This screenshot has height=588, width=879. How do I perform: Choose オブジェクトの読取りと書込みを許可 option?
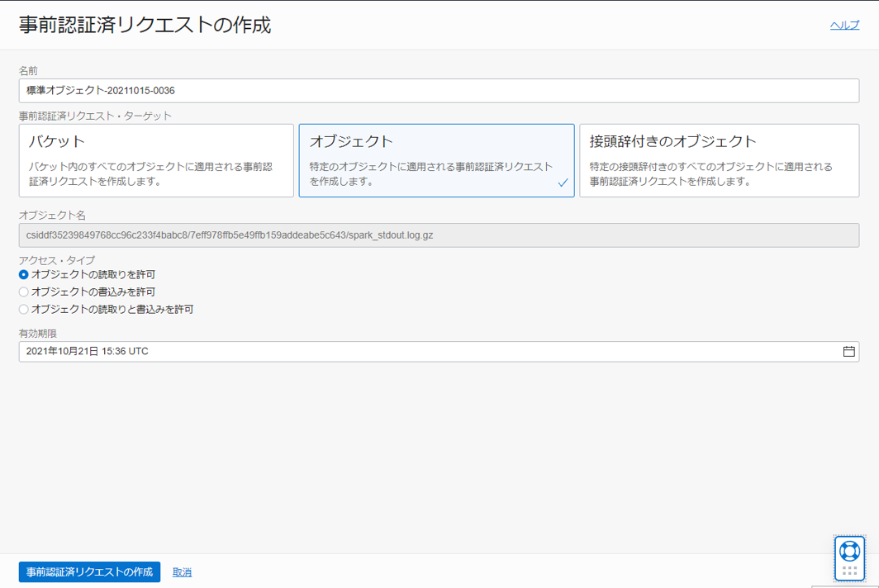(24, 309)
